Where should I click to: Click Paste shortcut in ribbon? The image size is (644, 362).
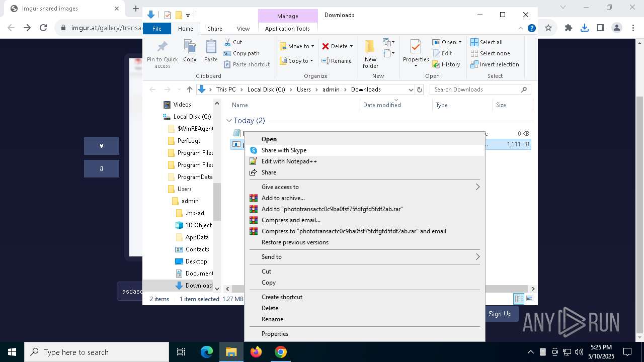[x=247, y=64]
